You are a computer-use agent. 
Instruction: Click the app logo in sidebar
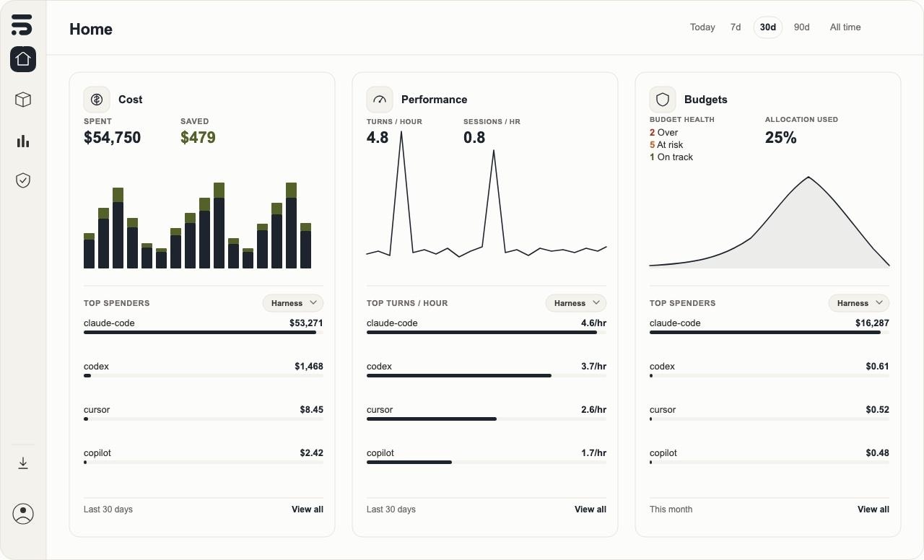pos(22,25)
